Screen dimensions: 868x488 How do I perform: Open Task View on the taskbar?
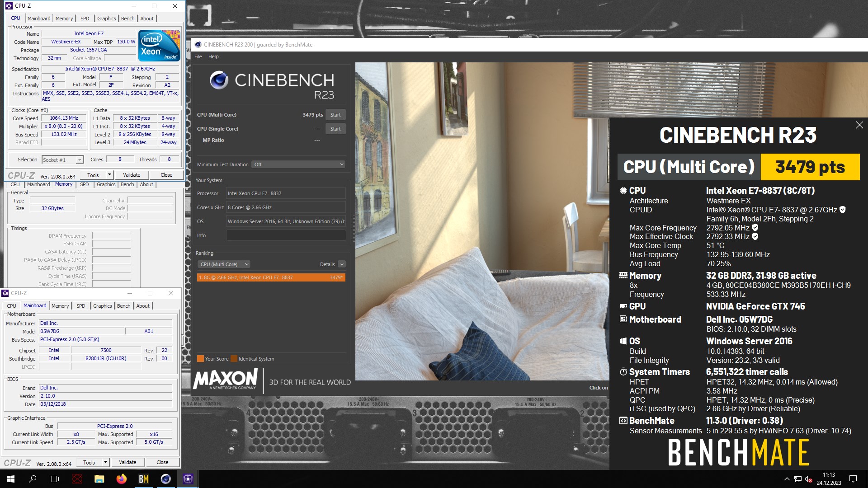coord(54,479)
